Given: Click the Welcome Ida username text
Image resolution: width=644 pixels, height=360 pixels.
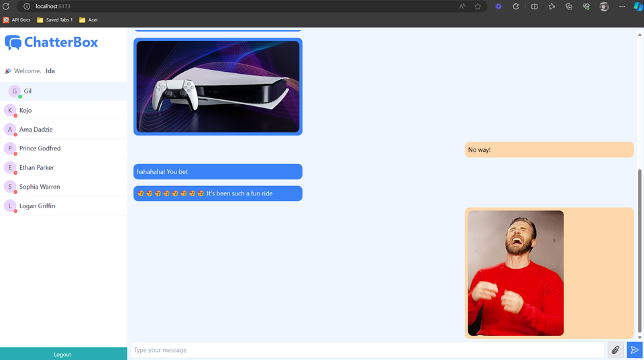Looking at the screenshot, I should click(x=50, y=71).
